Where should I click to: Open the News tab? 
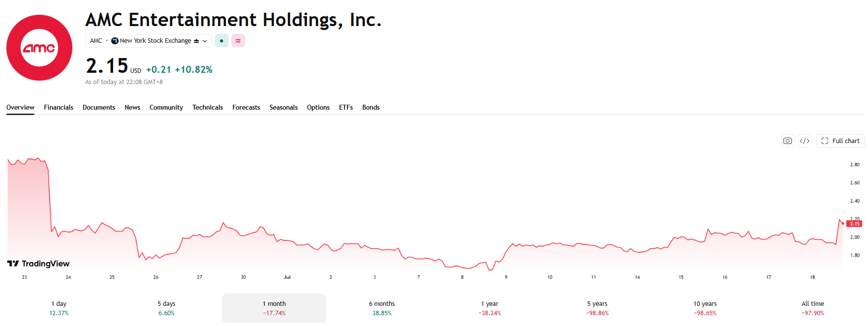click(x=132, y=107)
